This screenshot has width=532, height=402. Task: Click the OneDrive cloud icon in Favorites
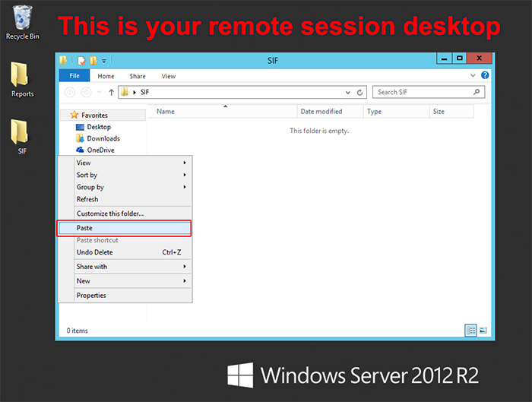coord(82,150)
